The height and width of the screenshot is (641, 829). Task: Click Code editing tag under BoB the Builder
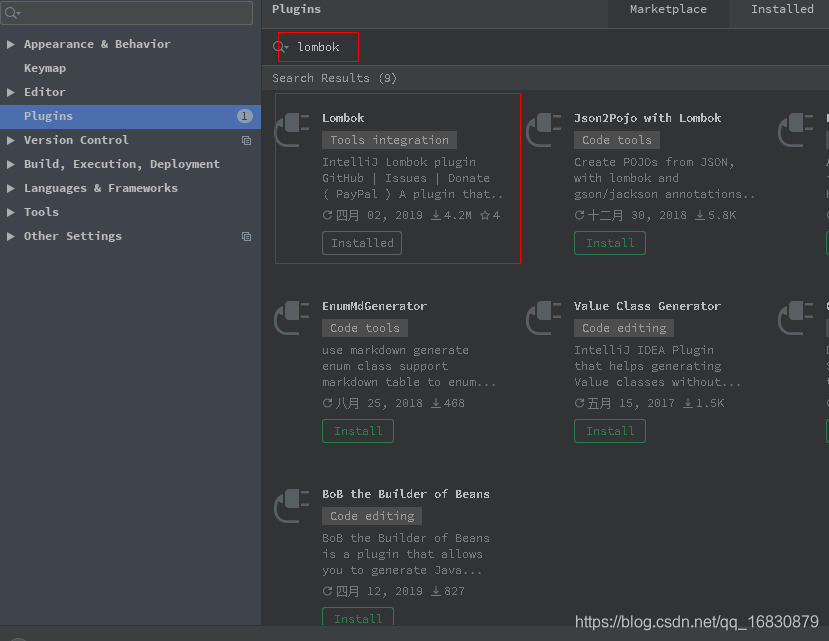(372, 516)
